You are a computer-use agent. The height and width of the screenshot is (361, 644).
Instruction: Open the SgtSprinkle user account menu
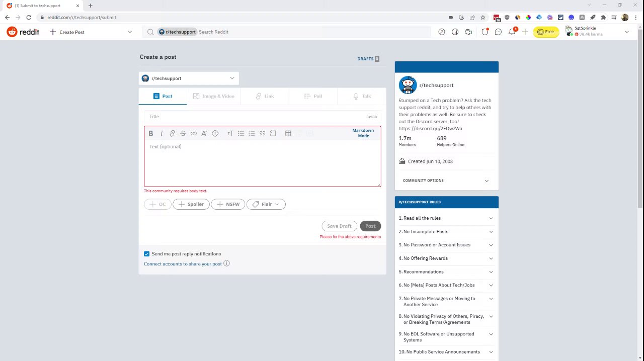[597, 32]
